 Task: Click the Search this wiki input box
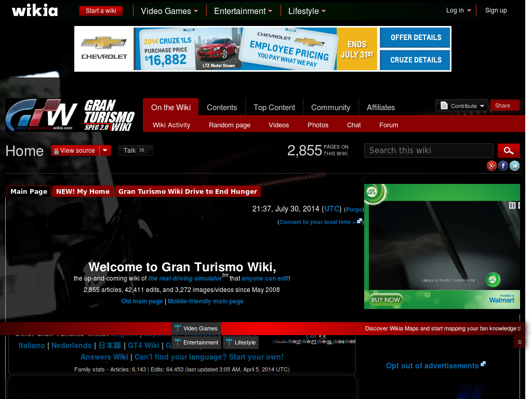click(x=428, y=151)
